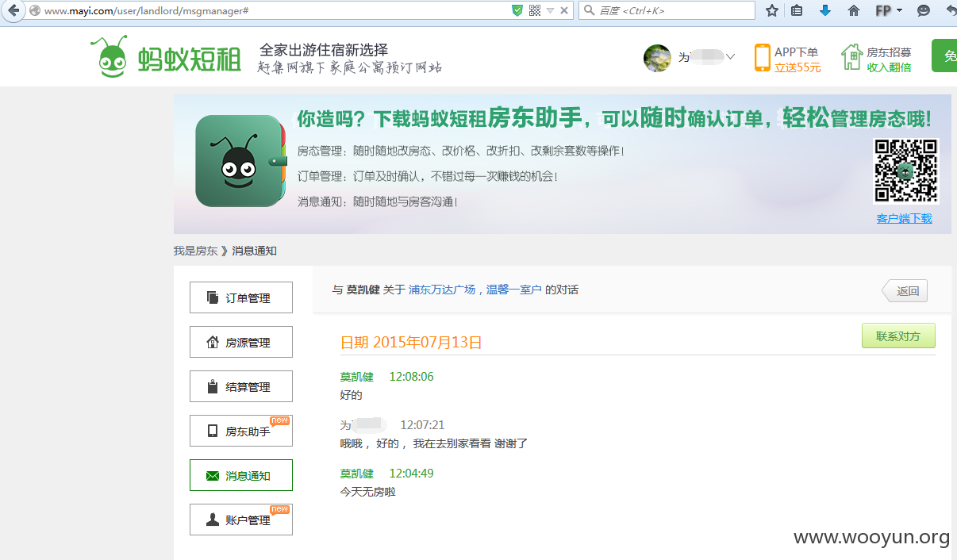The width and height of the screenshot is (957, 560).
Task: Click the QR code in the banner
Action: [x=905, y=171]
